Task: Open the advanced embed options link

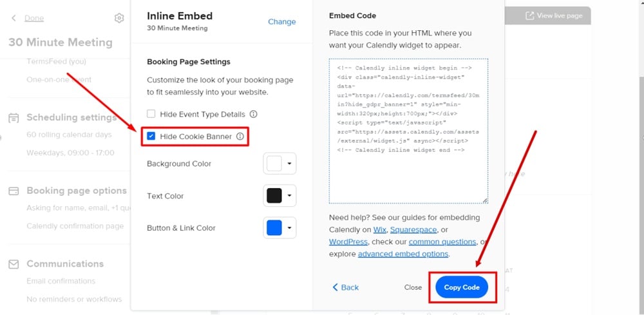Action: [x=403, y=254]
